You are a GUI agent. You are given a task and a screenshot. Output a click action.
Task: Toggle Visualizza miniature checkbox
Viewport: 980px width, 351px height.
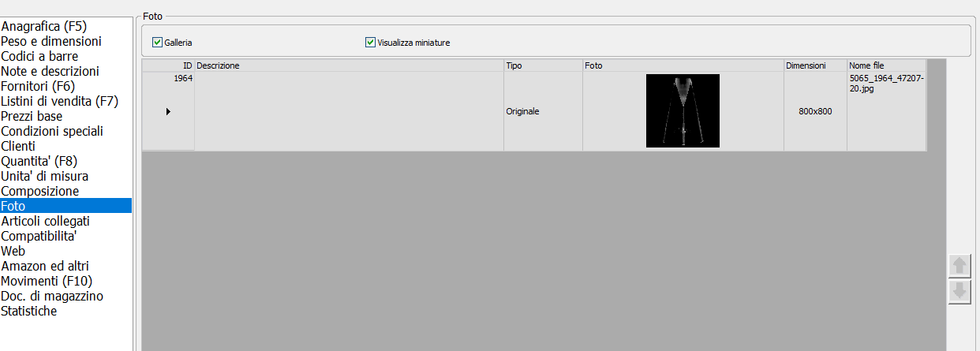tap(370, 43)
